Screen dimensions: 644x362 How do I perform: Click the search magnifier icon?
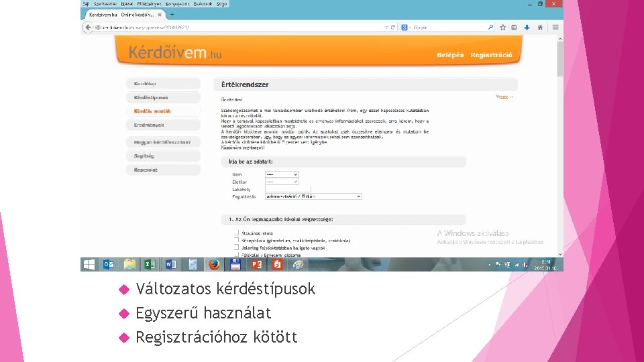click(490, 27)
